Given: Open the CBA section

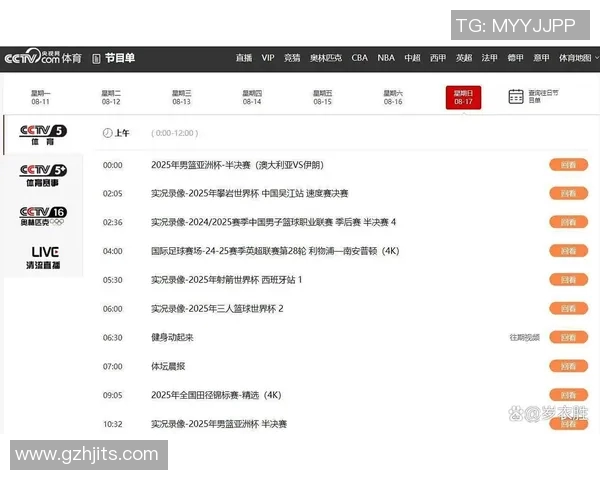Looking at the screenshot, I should click(360, 58).
